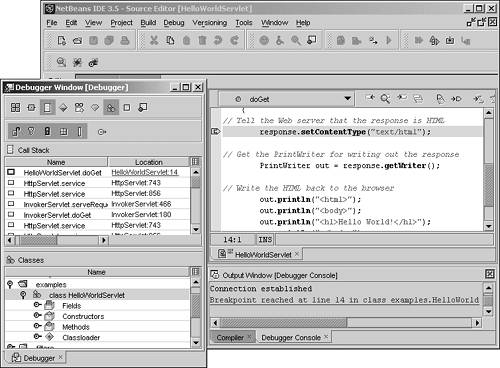This screenshot has width=500, height=368.
Task: Expand the Methods node
Action: (x=37, y=326)
